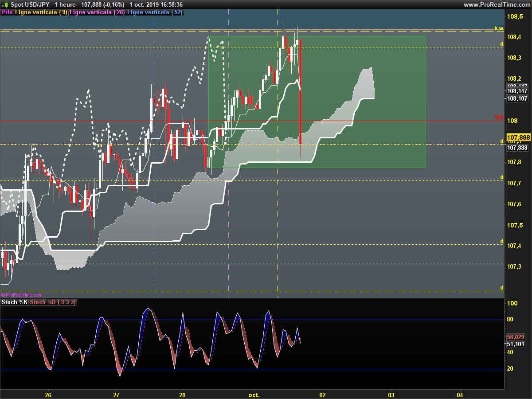Click the 58,029 Stoch %D value tag
Image resolution: width=532 pixels, height=399 pixels.
click(516, 337)
